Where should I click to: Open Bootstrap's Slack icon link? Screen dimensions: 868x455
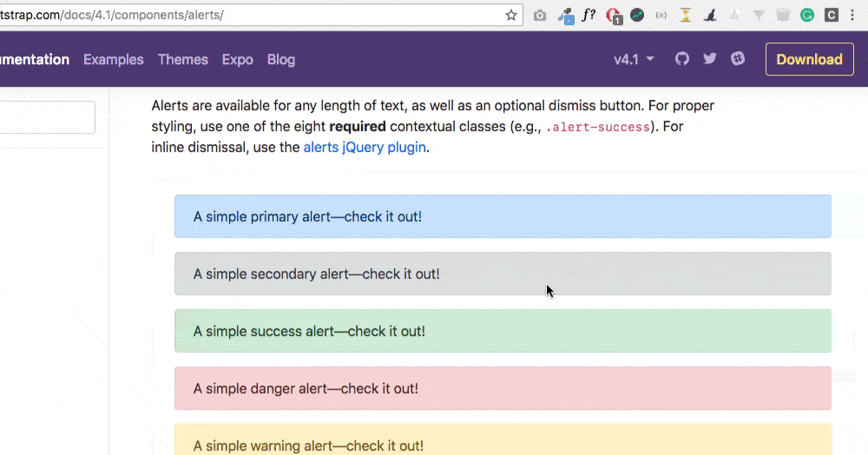(x=737, y=59)
